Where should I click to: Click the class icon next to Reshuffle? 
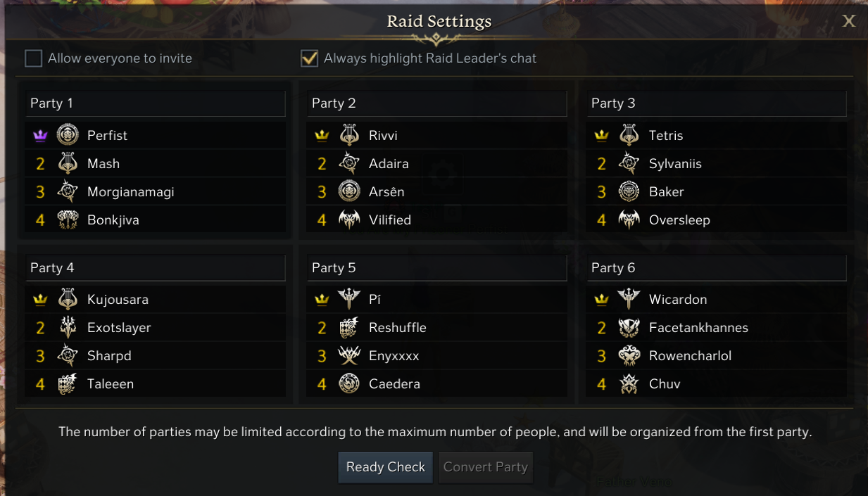(x=349, y=327)
